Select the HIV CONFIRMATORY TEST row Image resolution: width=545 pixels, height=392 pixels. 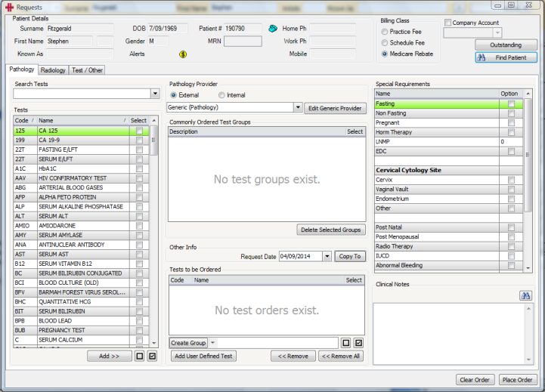tap(81, 178)
